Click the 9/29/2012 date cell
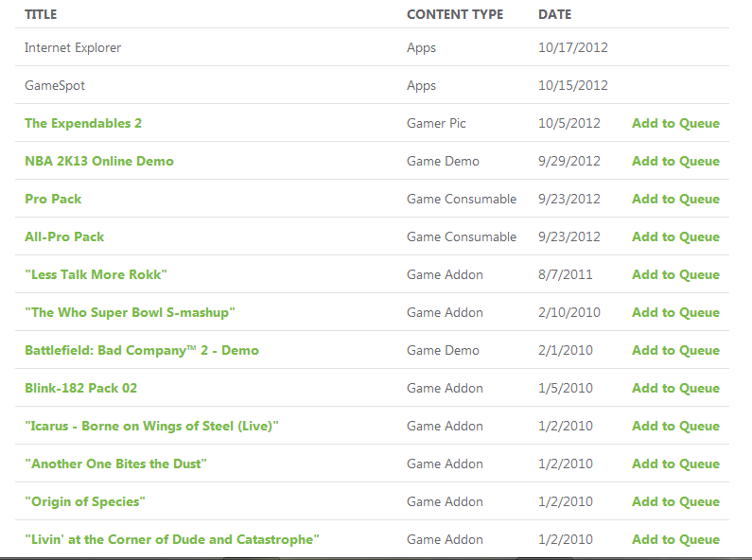This screenshot has height=560, width=752. click(569, 161)
